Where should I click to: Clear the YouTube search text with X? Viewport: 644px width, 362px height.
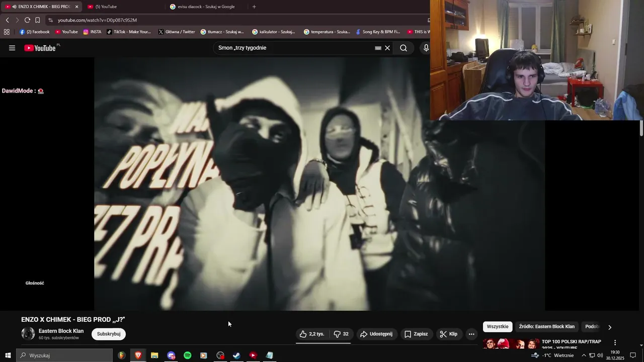[387, 48]
